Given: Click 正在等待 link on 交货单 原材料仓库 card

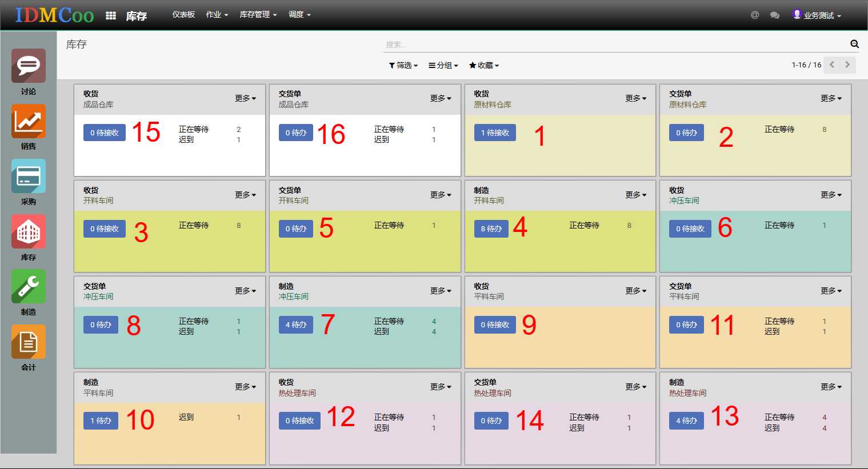Looking at the screenshot, I should tap(779, 129).
